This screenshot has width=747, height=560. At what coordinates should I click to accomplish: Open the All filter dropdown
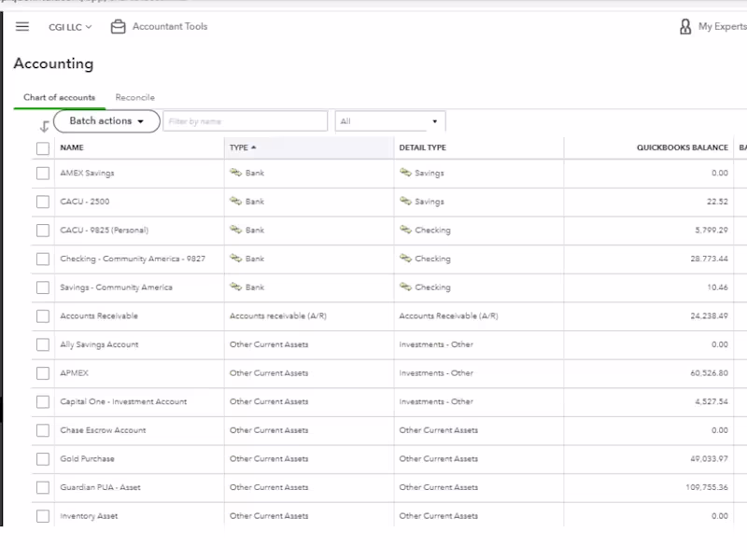point(389,121)
